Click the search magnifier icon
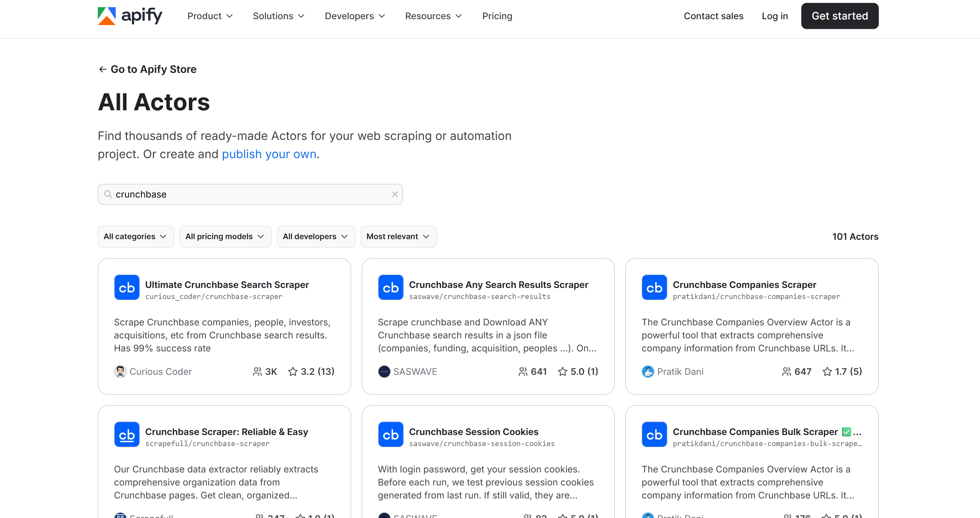The width and height of the screenshot is (980, 518). tap(108, 194)
